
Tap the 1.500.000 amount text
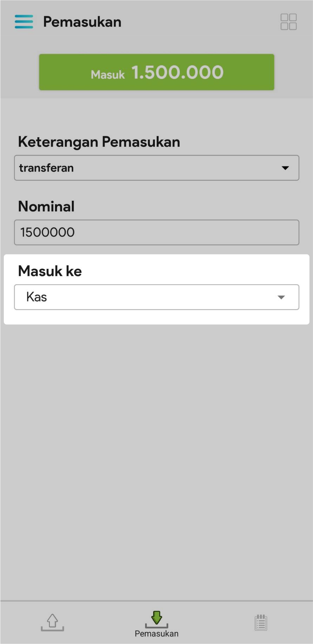pyautogui.click(x=177, y=73)
